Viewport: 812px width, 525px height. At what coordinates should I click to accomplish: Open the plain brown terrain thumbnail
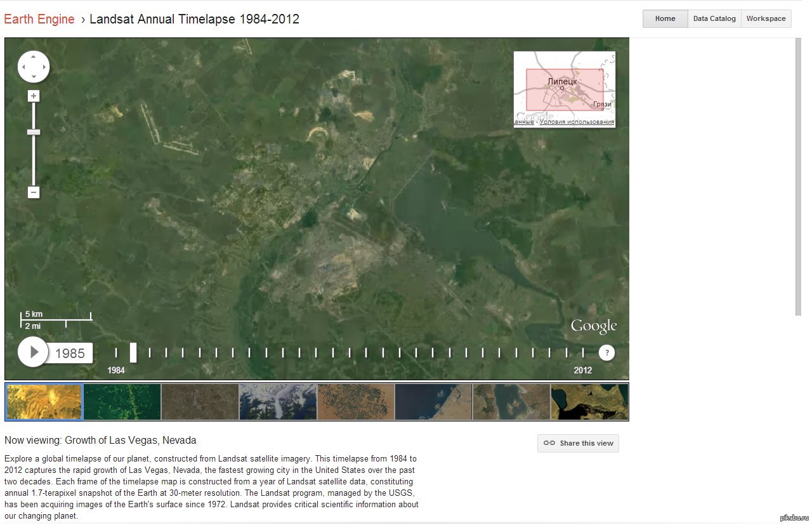point(200,402)
